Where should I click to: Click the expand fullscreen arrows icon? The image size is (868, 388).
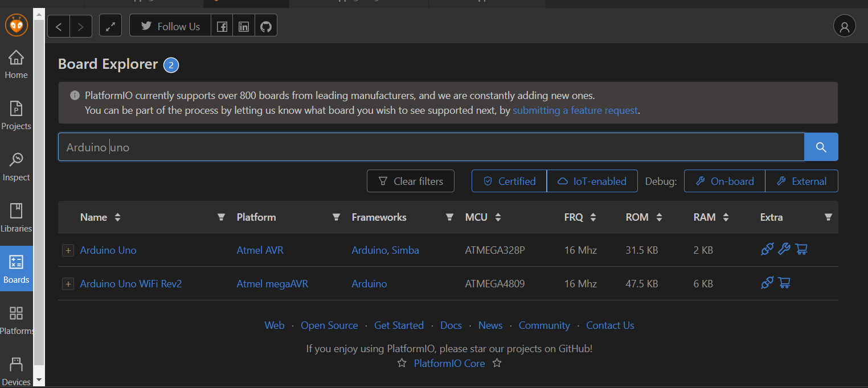(110, 26)
